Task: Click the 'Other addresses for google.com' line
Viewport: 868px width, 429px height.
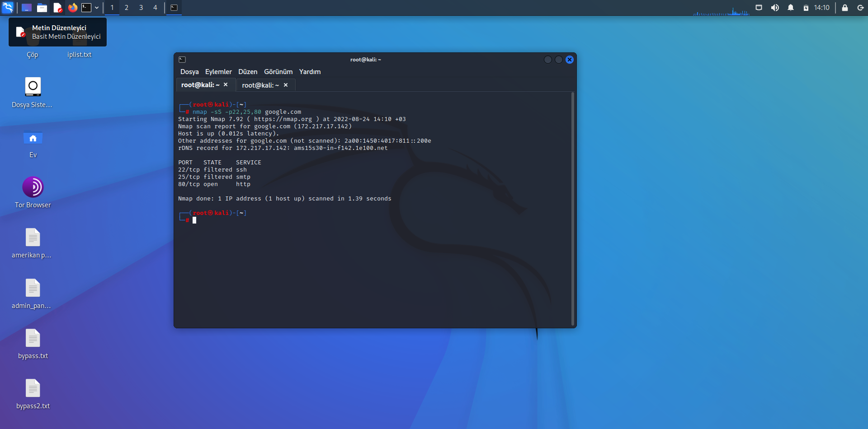Action: pos(305,141)
